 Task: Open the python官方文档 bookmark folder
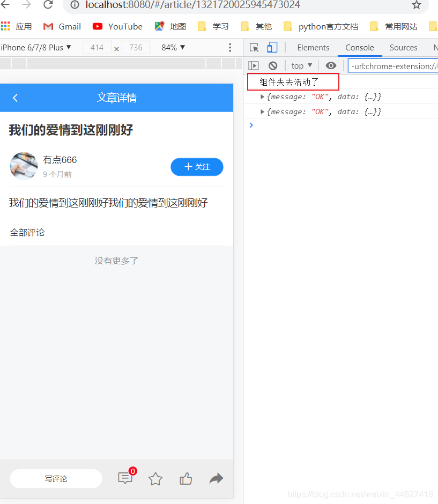[x=321, y=26]
